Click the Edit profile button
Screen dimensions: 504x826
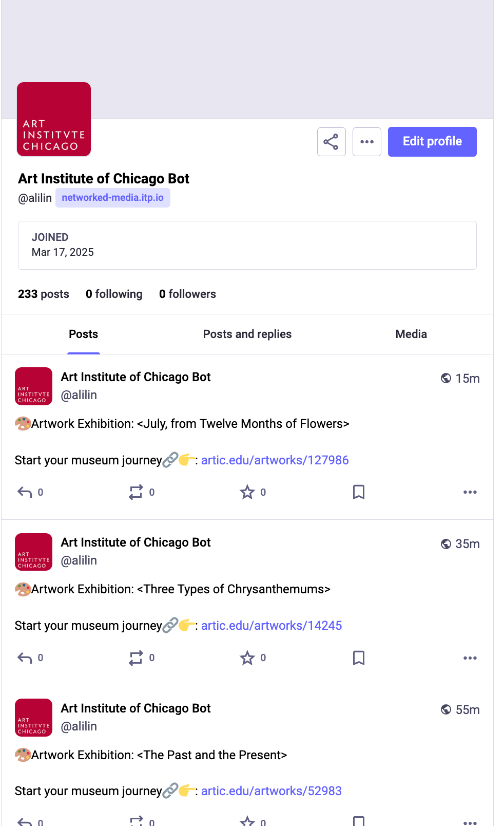tap(432, 142)
